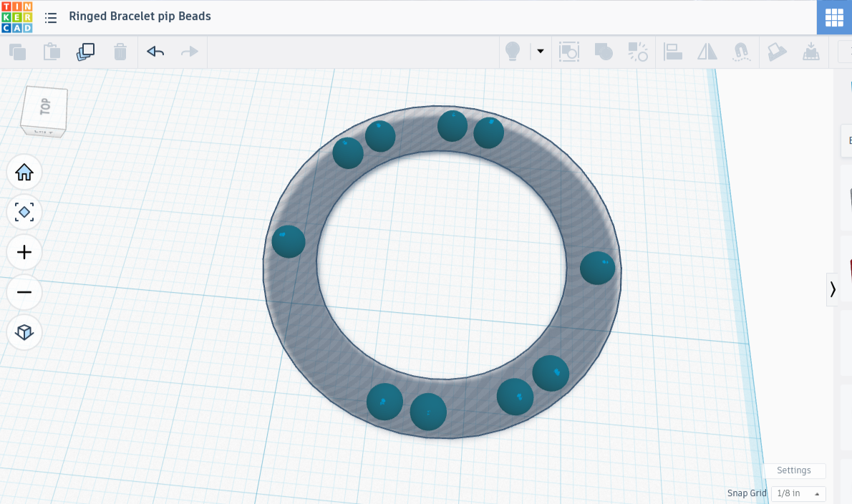Image resolution: width=852 pixels, height=504 pixels.
Task: Open the Settings button
Action: (x=793, y=470)
